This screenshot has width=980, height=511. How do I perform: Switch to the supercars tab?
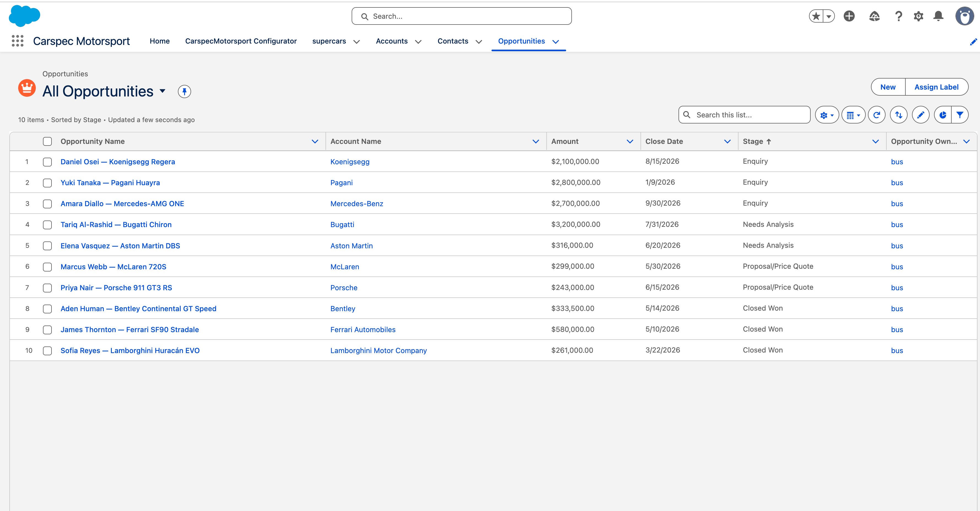point(329,41)
